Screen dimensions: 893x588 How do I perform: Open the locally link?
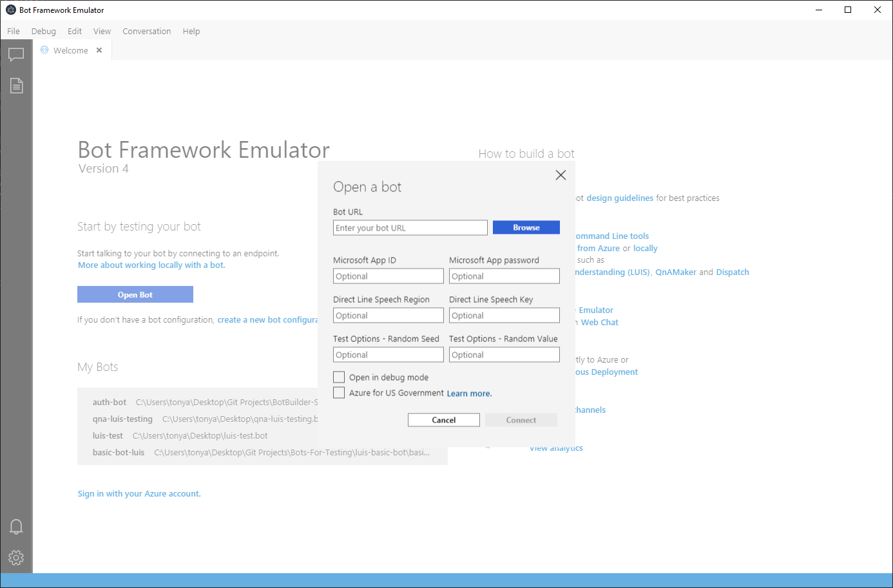pos(645,248)
